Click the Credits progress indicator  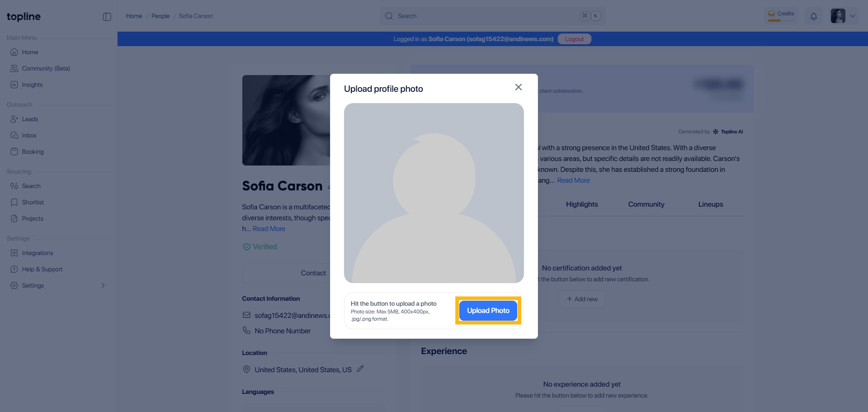click(x=781, y=16)
